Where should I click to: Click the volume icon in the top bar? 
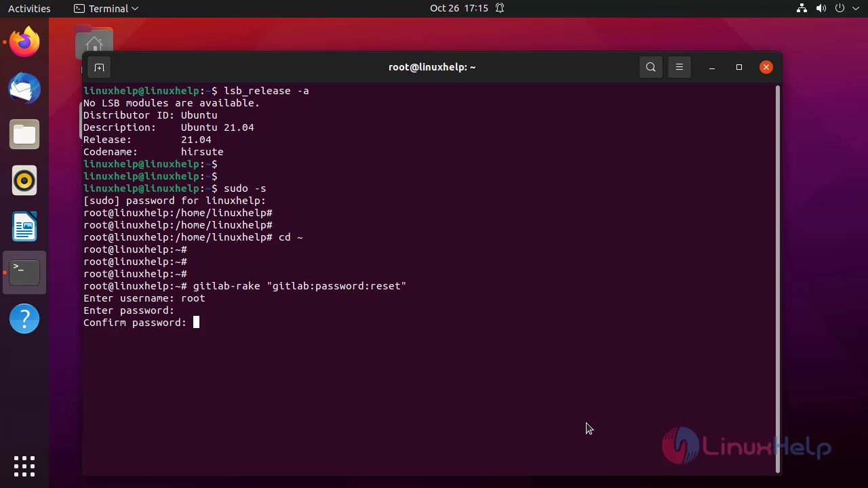[821, 9]
